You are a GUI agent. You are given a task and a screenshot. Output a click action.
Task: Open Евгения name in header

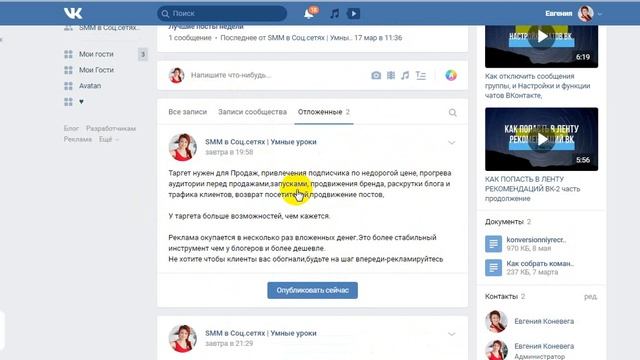click(558, 13)
